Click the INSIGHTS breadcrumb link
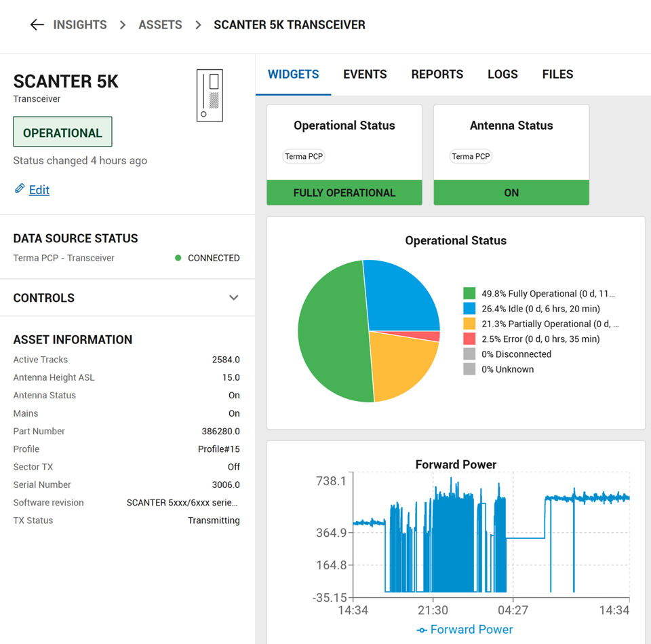651x644 pixels. 80,24
